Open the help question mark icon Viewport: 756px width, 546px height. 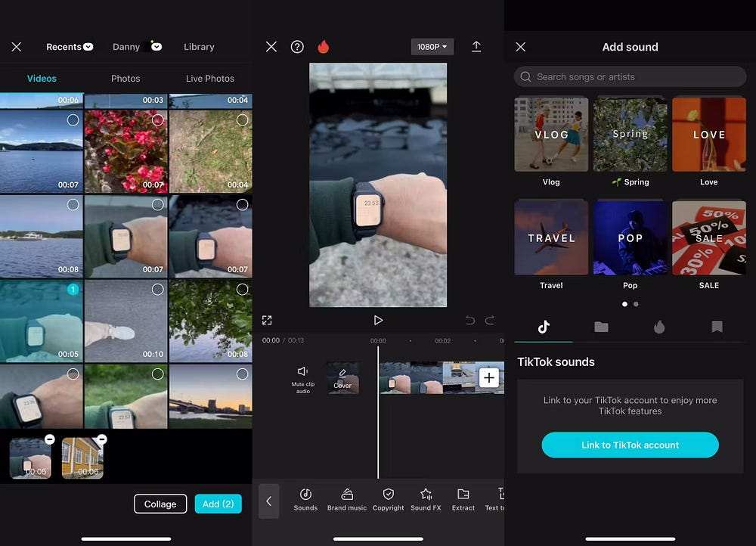pos(297,47)
